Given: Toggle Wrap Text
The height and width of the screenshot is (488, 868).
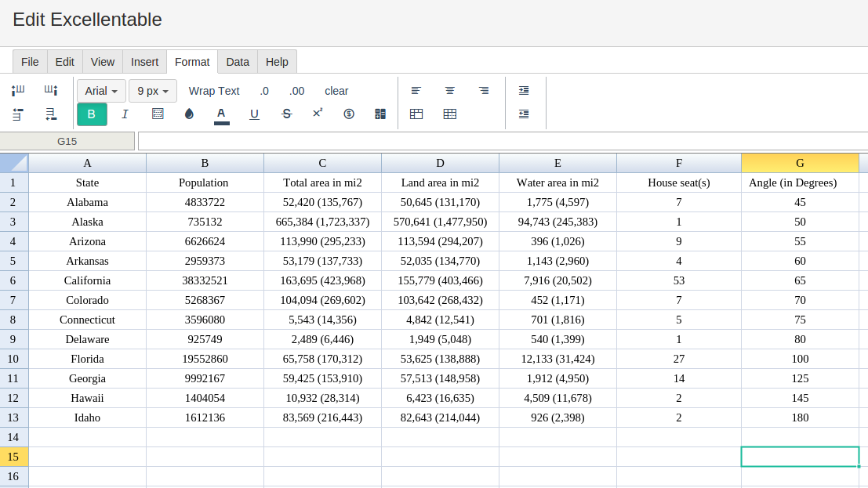Looking at the screenshot, I should tap(214, 91).
